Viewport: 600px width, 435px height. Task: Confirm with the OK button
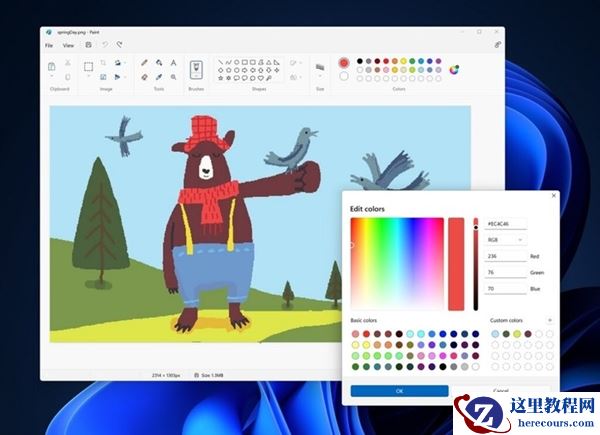(399, 391)
